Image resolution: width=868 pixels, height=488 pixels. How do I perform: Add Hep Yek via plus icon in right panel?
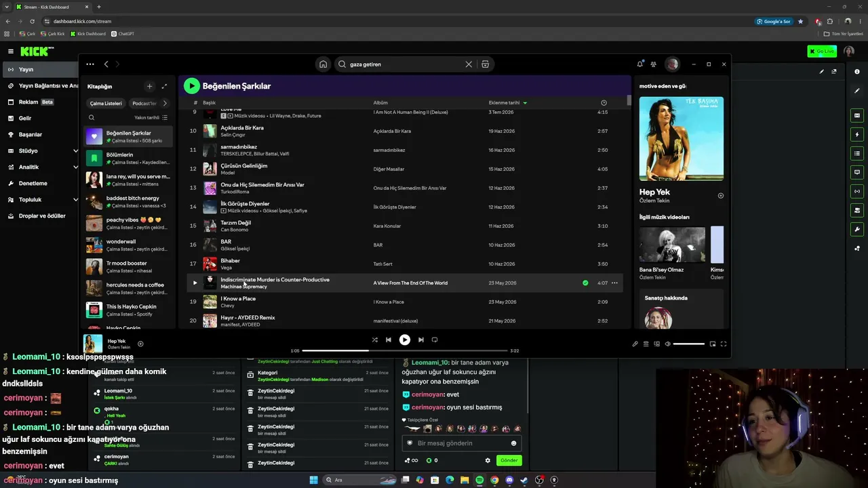click(x=720, y=196)
